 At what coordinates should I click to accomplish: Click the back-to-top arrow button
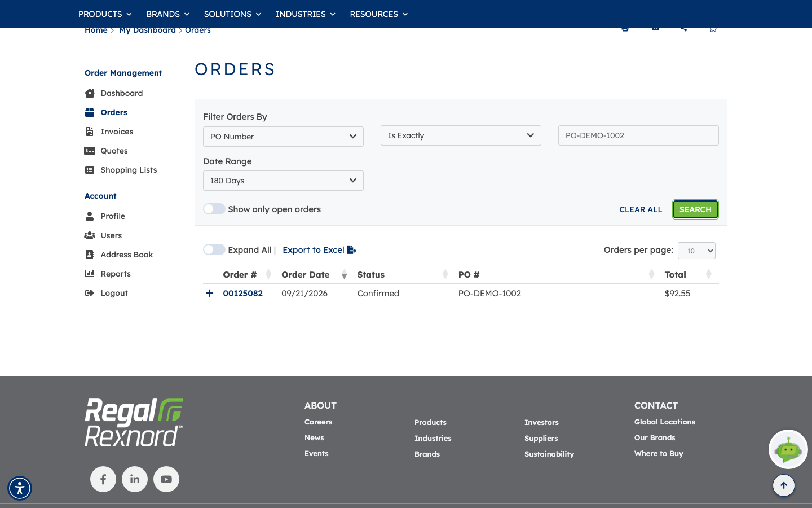784,485
